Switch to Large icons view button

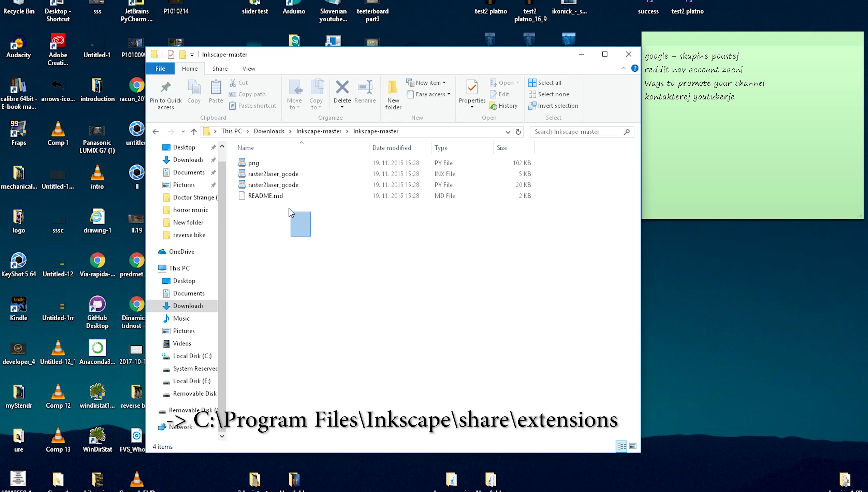[x=633, y=446]
